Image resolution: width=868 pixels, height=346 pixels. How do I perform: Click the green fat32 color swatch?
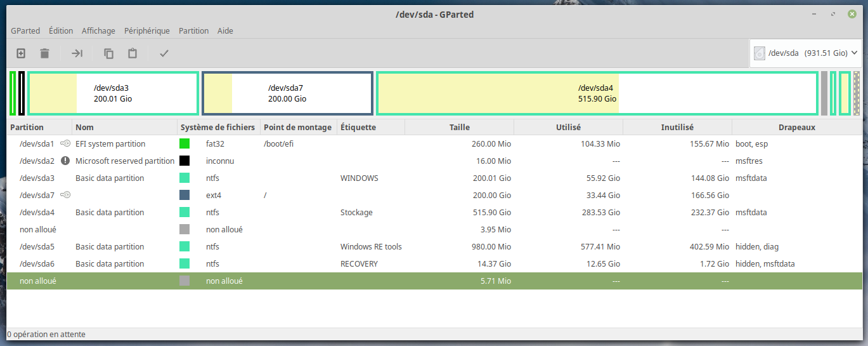[185, 144]
